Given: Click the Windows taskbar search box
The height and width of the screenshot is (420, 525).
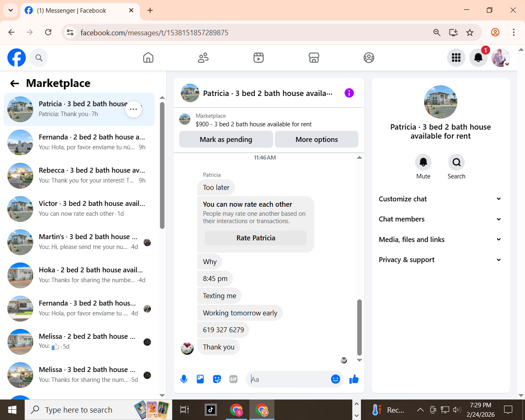Looking at the screenshot, I should 98,410.
